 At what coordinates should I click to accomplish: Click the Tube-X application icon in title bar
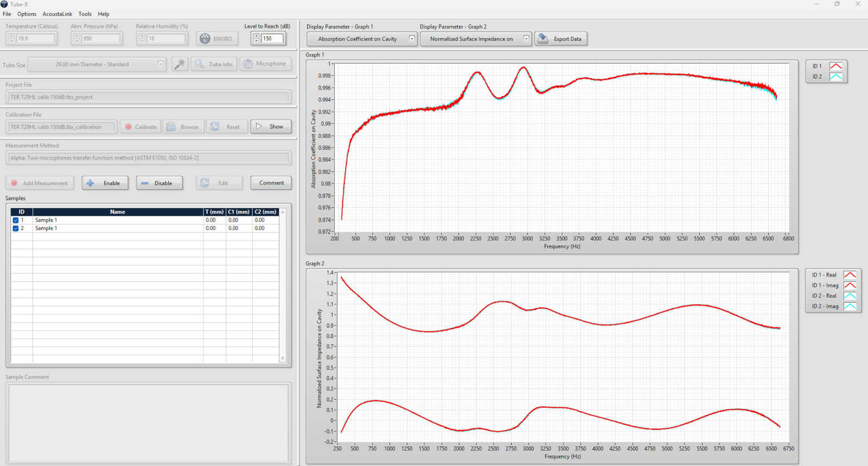[4, 4]
